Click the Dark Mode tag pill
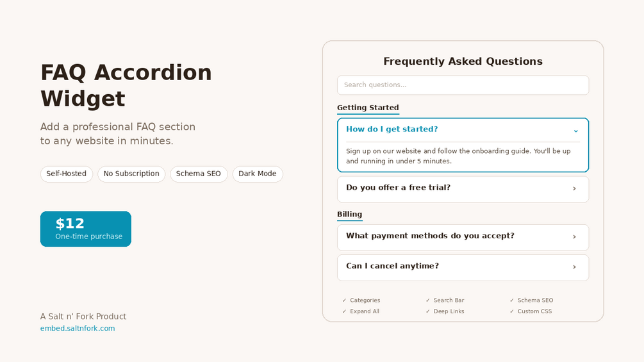 pyautogui.click(x=258, y=174)
